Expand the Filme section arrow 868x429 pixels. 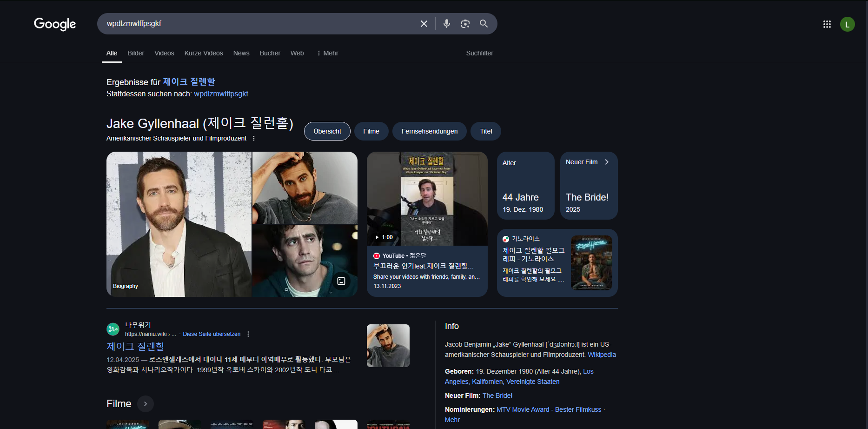coord(146,404)
